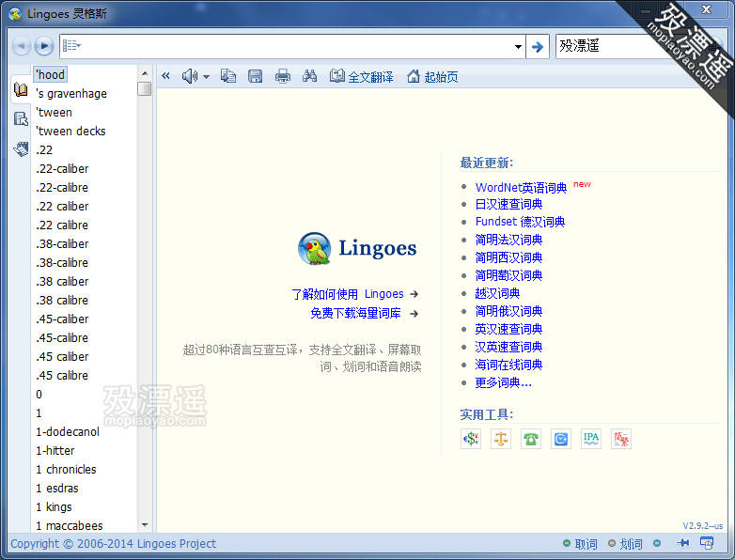Open 海词在线词典 link
The width and height of the screenshot is (735, 560).
508,365
